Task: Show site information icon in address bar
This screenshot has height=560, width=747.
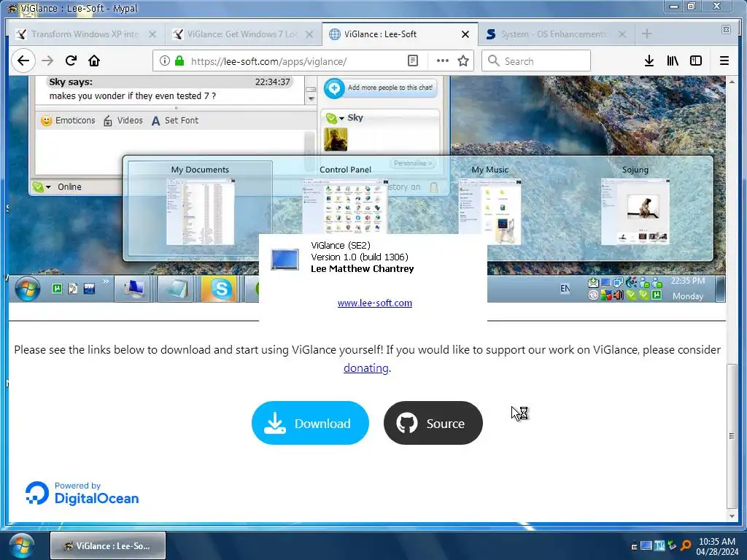Action: point(164,61)
